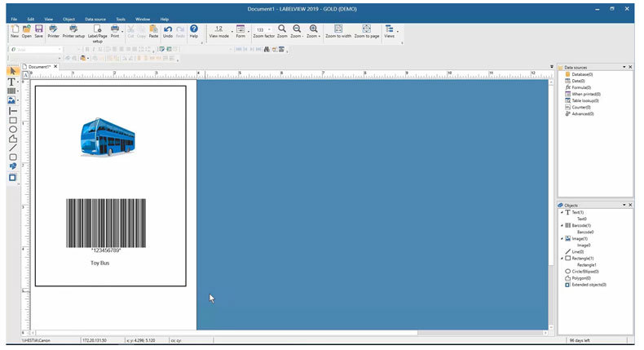Activate the diagonal Line drawing tool
Viewport: 644px width, 350px height.
(x=12, y=148)
